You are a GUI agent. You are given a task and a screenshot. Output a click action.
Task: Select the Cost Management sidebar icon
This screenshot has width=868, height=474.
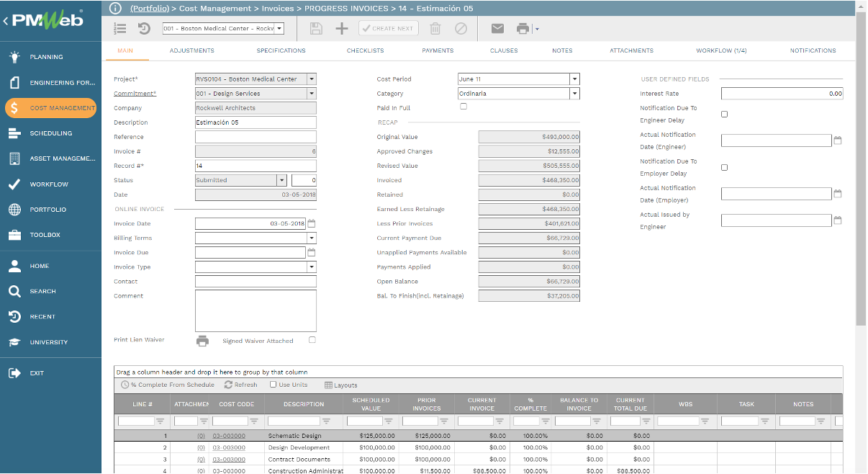[13, 108]
